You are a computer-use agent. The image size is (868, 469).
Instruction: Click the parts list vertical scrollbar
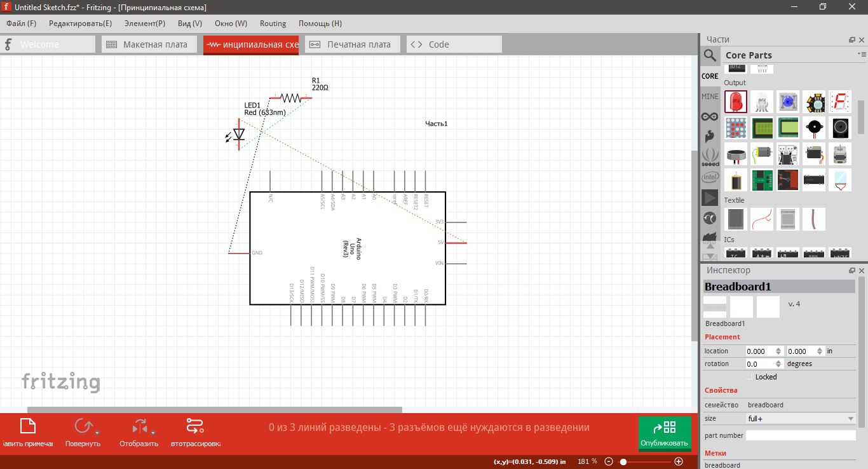tap(861, 118)
